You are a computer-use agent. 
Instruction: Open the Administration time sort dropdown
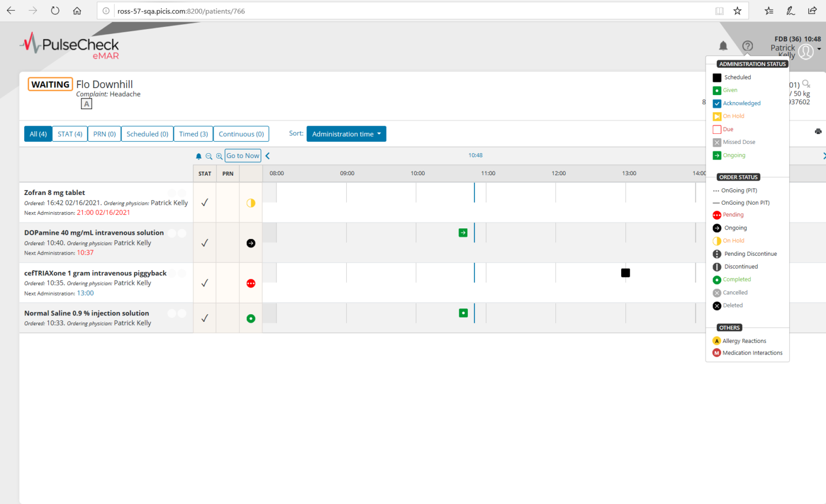(346, 133)
